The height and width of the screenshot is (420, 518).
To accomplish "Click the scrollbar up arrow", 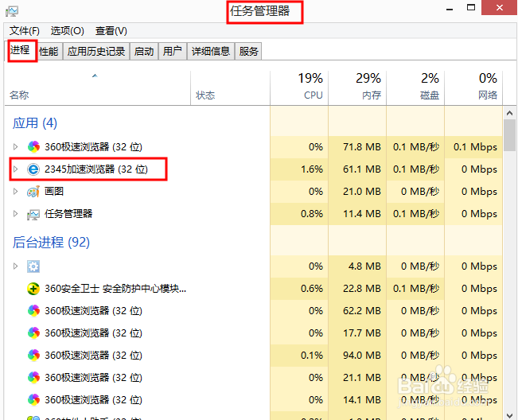I will pyautogui.click(x=510, y=113).
